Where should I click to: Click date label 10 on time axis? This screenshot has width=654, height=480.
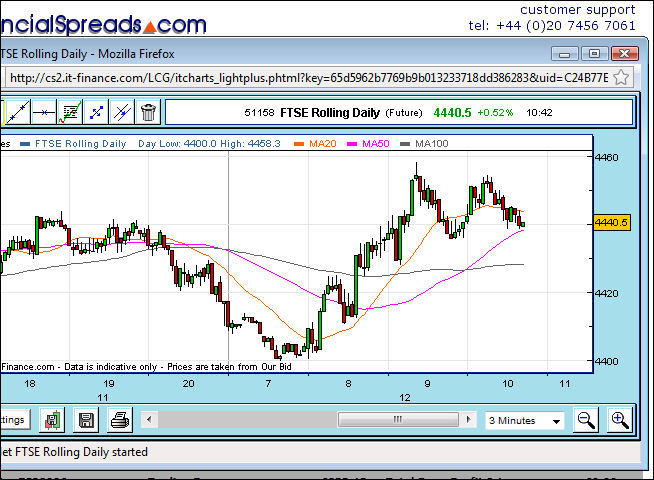pyautogui.click(x=508, y=384)
